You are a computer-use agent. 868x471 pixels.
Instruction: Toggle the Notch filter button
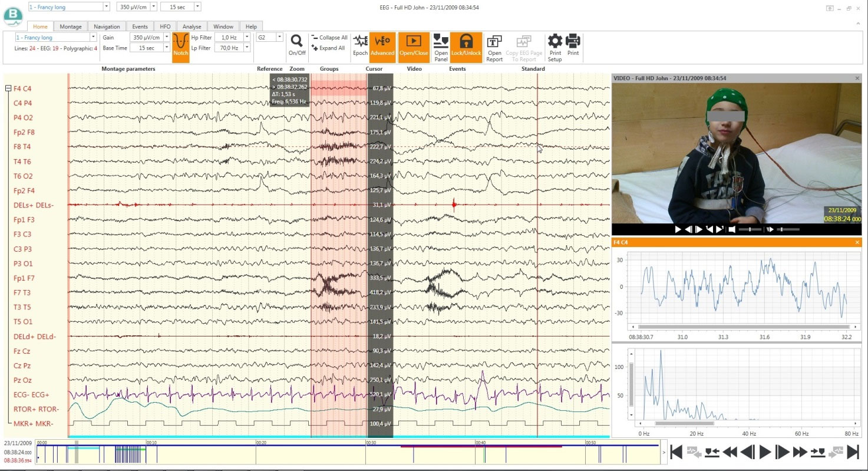tap(180, 48)
